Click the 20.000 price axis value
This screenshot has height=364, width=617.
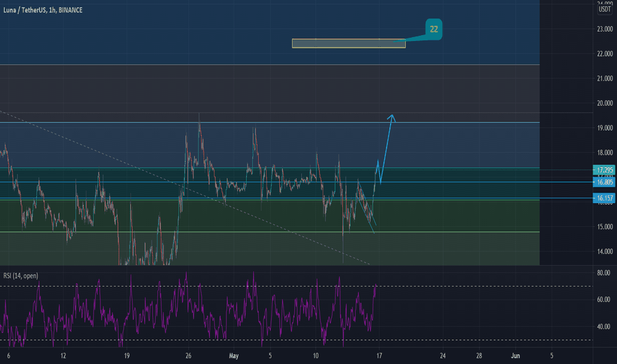pos(605,103)
